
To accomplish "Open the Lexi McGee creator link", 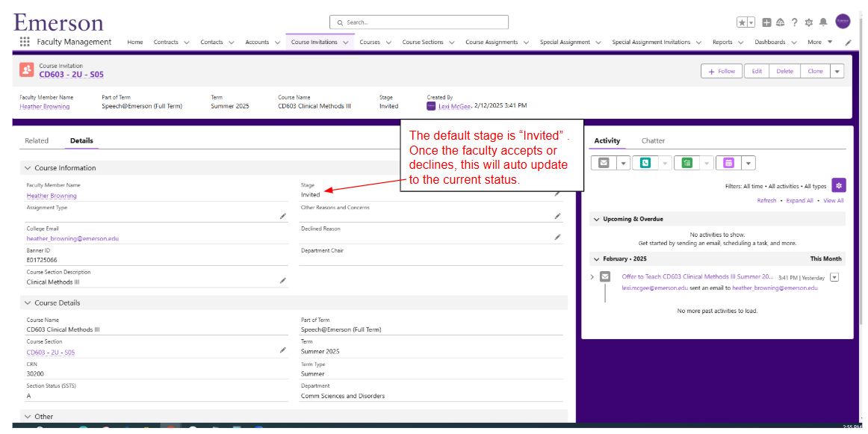I will click(x=454, y=106).
